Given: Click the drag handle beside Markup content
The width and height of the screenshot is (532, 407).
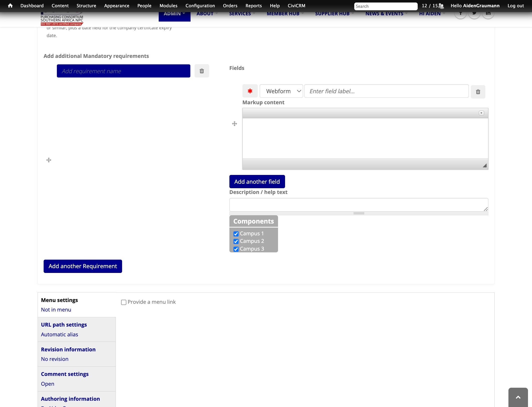Looking at the screenshot, I should point(234,124).
